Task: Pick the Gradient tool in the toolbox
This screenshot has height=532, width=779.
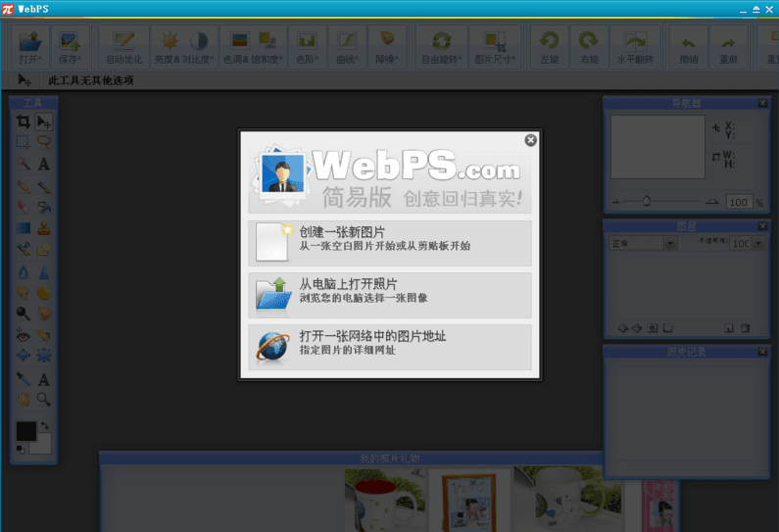Action: pos(23,228)
